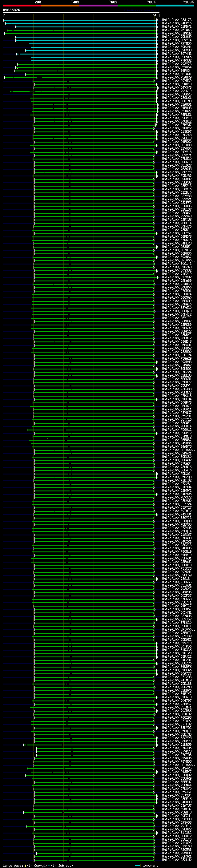Select hit label UniRef100_Q5HU77
Image resolution: width=197 pixels, height=868 pixels.
click(x=177, y=382)
